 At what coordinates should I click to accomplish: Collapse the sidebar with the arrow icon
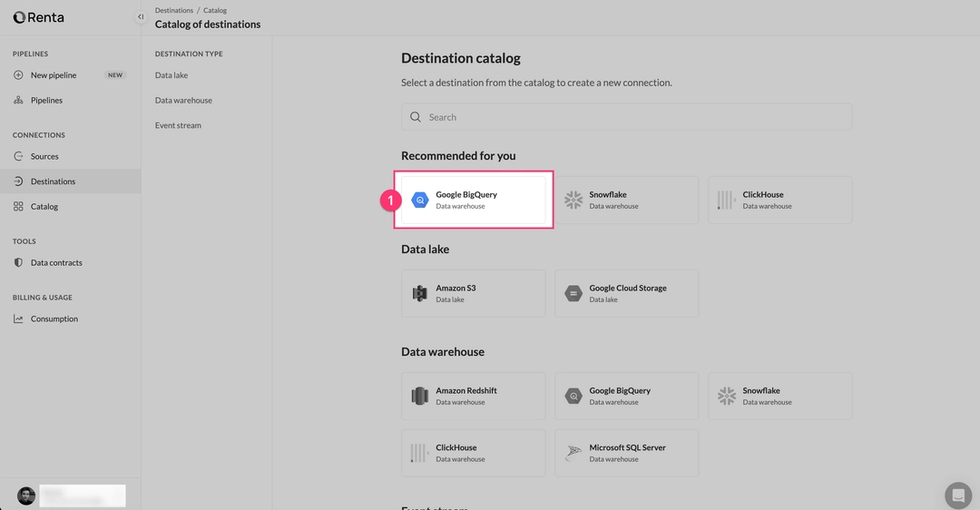coord(141,17)
